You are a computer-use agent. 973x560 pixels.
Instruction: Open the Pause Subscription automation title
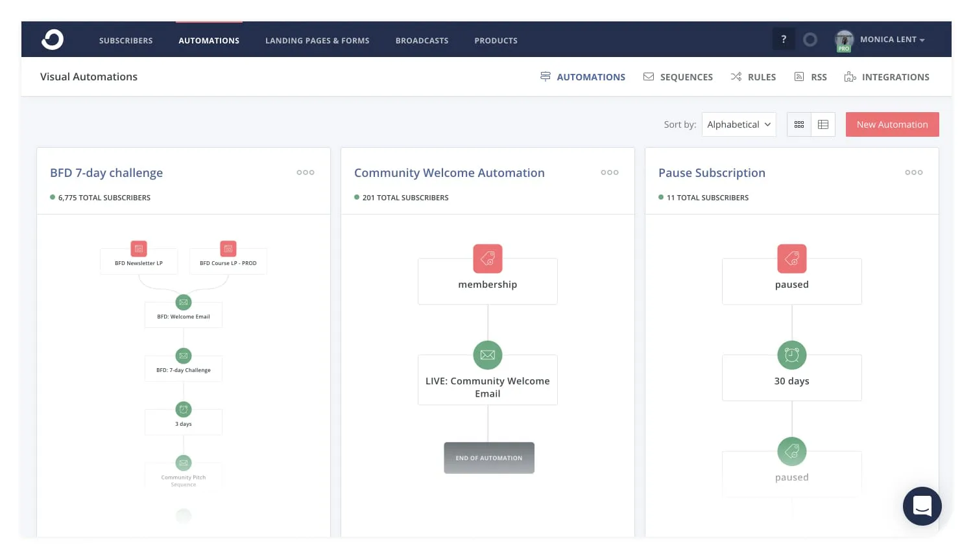coord(712,172)
